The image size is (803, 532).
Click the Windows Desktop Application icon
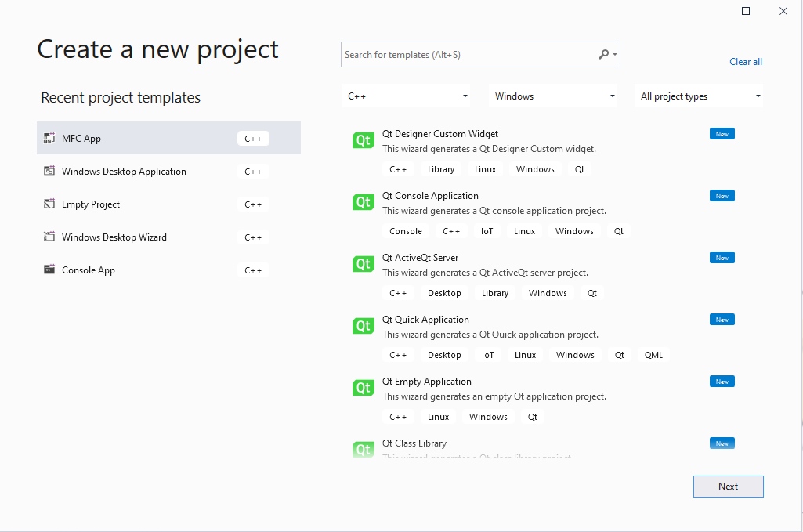tap(49, 171)
